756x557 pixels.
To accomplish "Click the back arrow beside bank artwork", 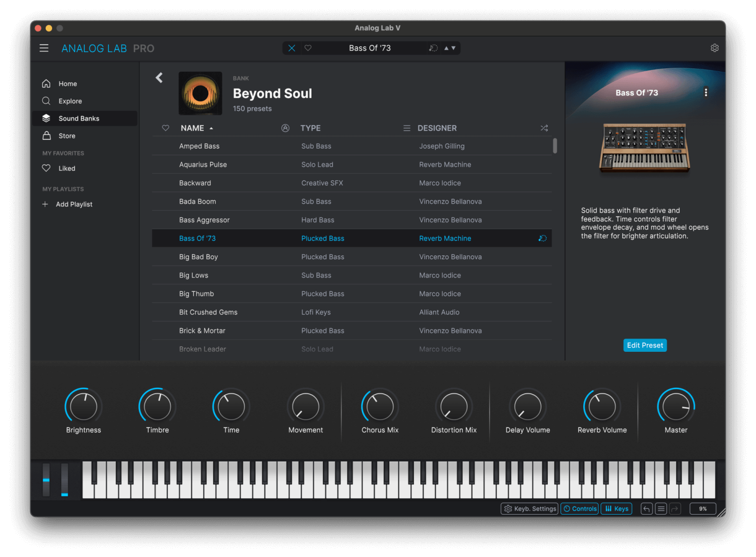I will coord(159,78).
